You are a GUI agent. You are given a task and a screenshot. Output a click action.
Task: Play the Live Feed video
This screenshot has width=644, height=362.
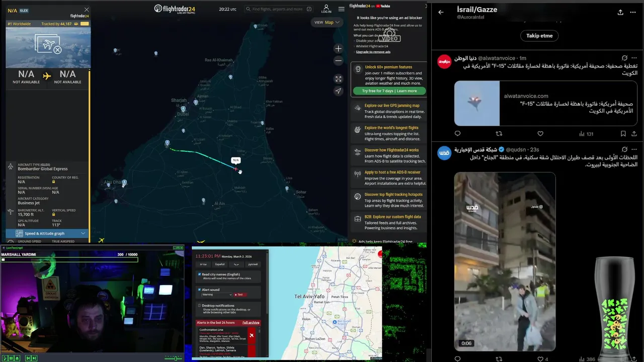point(5,358)
